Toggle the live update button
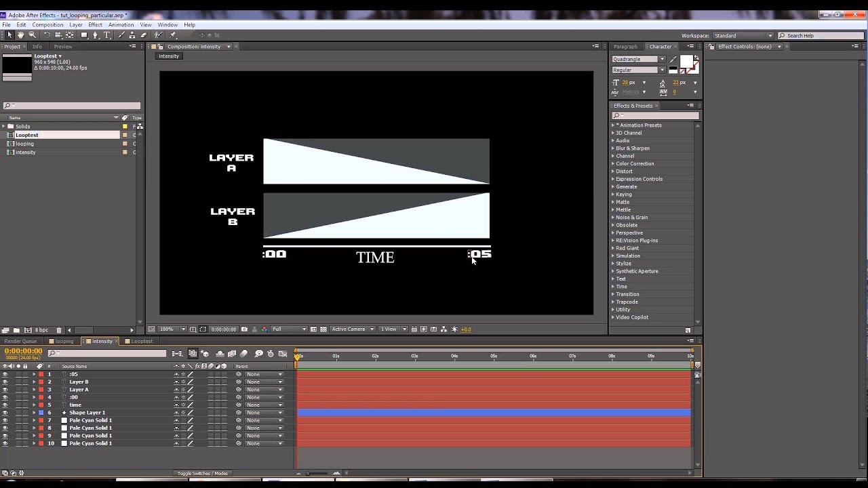868x488 pixels. (193, 354)
